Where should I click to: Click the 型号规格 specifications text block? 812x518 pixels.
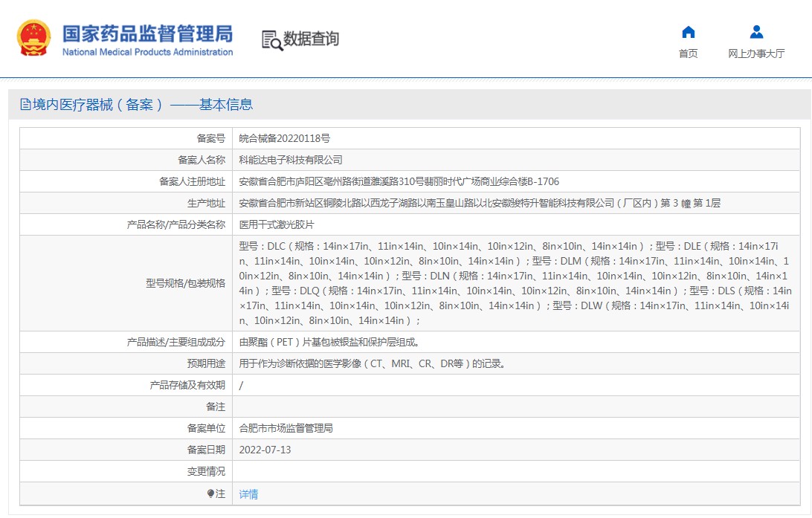(x=515, y=283)
